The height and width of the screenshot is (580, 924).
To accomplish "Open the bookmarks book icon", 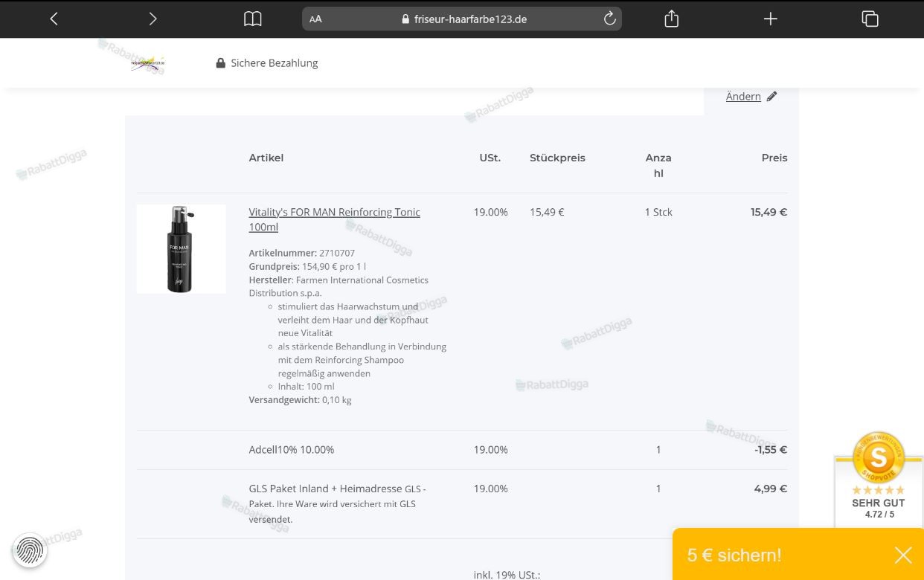I will click(x=253, y=19).
